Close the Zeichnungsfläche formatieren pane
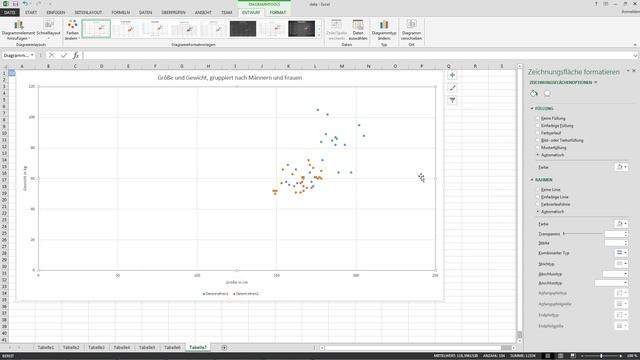The height and width of the screenshot is (360, 640). (x=634, y=71)
